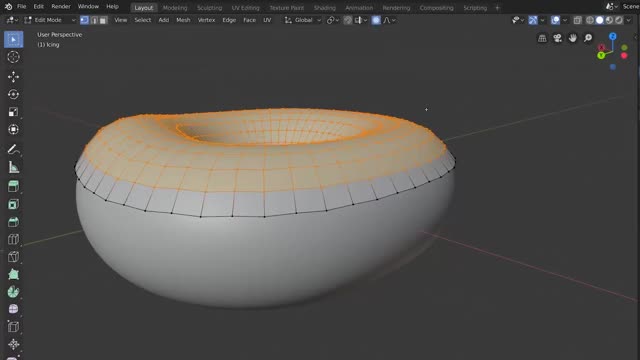The image size is (640, 360).
Task: Expand the gizmo options arrow
Action: point(542,20)
